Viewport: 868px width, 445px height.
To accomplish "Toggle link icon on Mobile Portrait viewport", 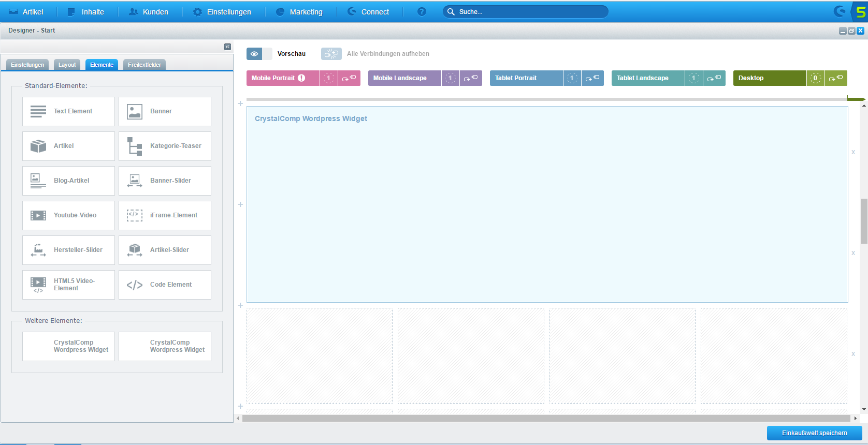I will point(349,78).
